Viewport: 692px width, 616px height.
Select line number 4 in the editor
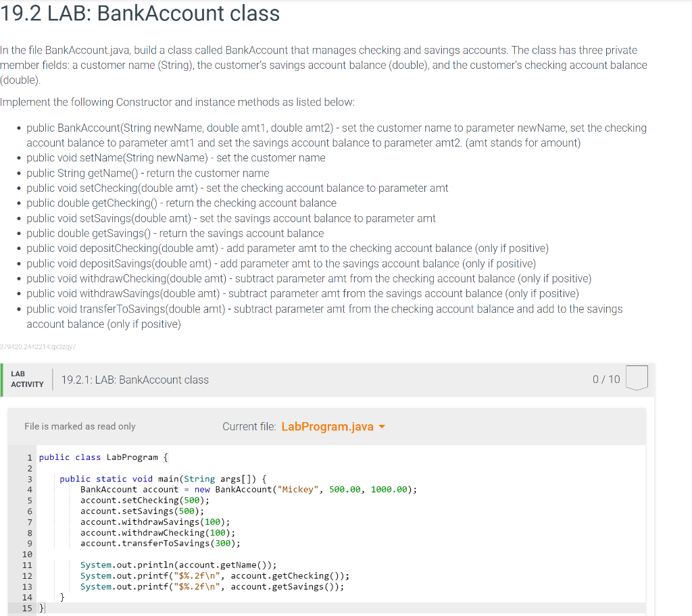coord(28,489)
